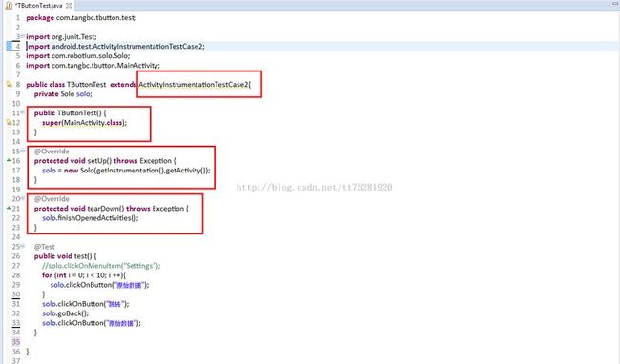620x364 pixels.
Task: Select the TButtonTest.java editor tab
Action: pyautogui.click(x=38, y=6)
